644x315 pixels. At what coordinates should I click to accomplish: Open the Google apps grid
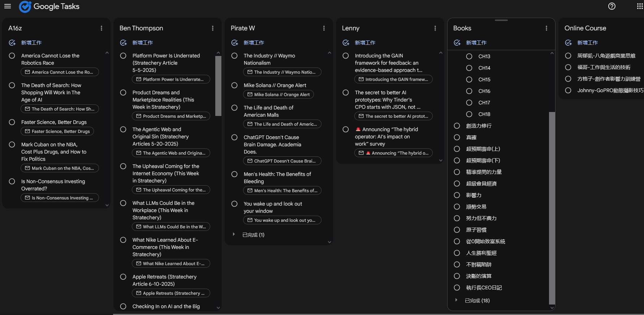pos(640,6)
